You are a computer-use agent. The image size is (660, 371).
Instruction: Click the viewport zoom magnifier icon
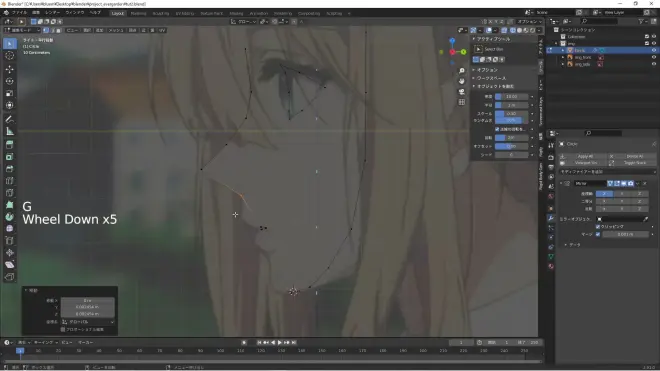point(462,71)
